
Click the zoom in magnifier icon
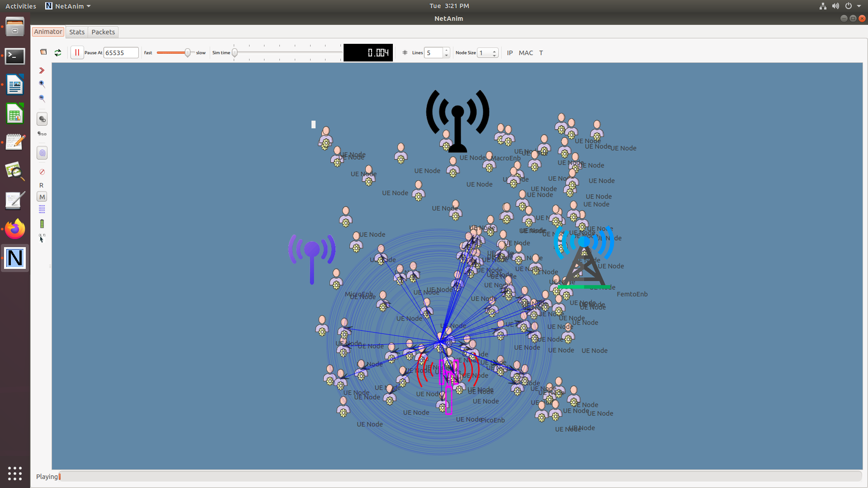[42, 84]
